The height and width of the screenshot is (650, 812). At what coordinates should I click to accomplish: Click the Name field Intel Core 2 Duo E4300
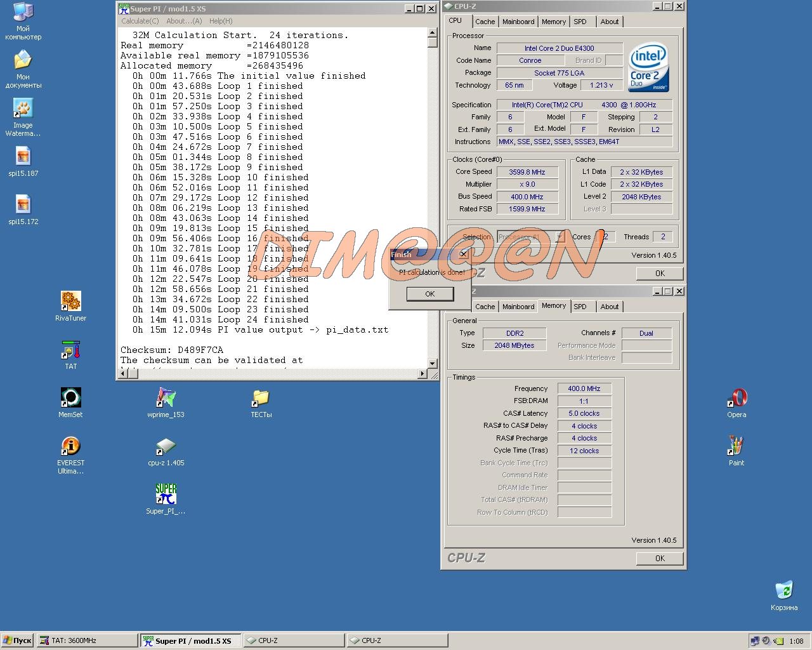pos(560,48)
